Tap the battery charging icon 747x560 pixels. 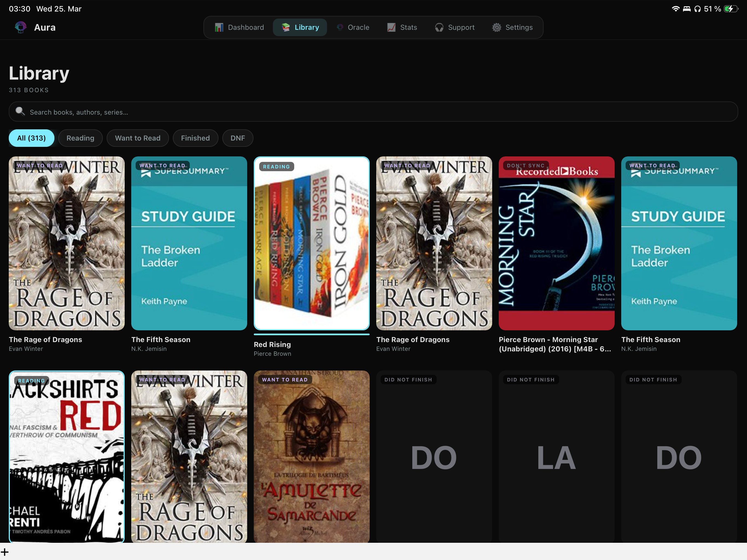731,9
